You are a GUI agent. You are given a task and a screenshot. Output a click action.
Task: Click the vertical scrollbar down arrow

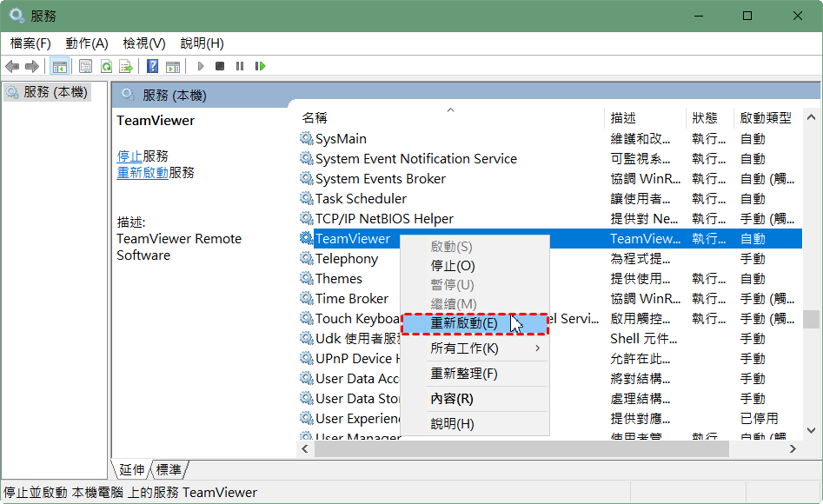[811, 430]
